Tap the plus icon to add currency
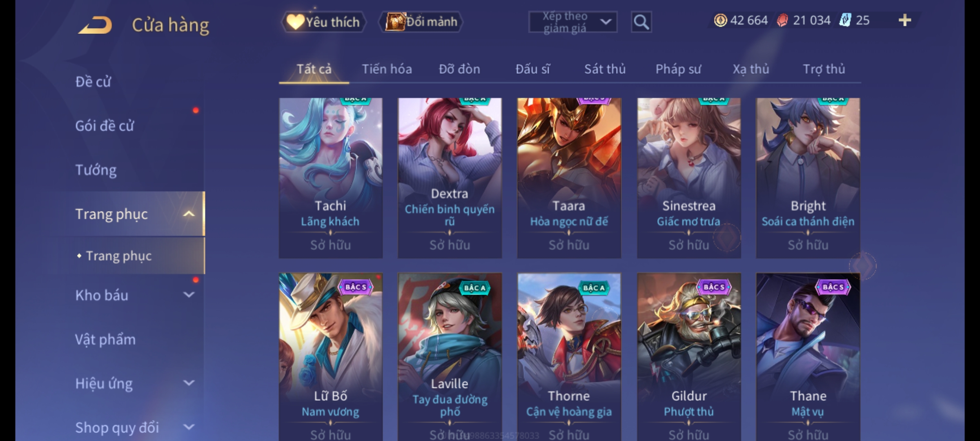Image resolution: width=980 pixels, height=441 pixels. (x=905, y=20)
